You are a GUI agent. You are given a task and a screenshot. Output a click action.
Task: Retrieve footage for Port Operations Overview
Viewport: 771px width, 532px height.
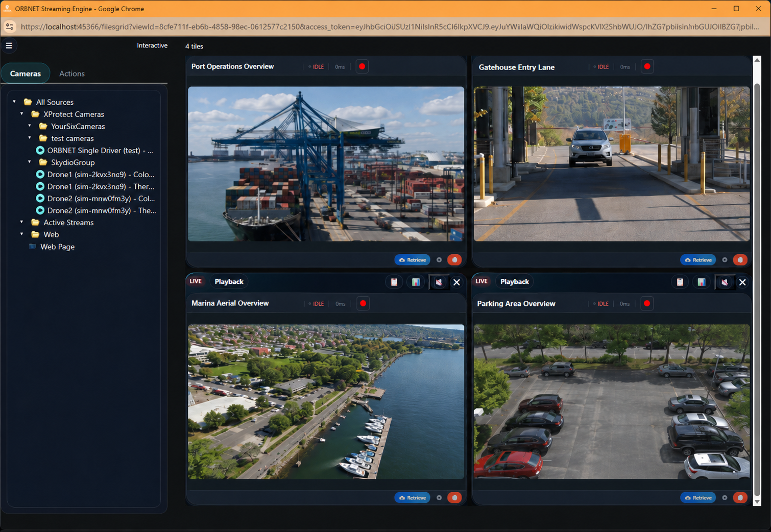(x=413, y=260)
